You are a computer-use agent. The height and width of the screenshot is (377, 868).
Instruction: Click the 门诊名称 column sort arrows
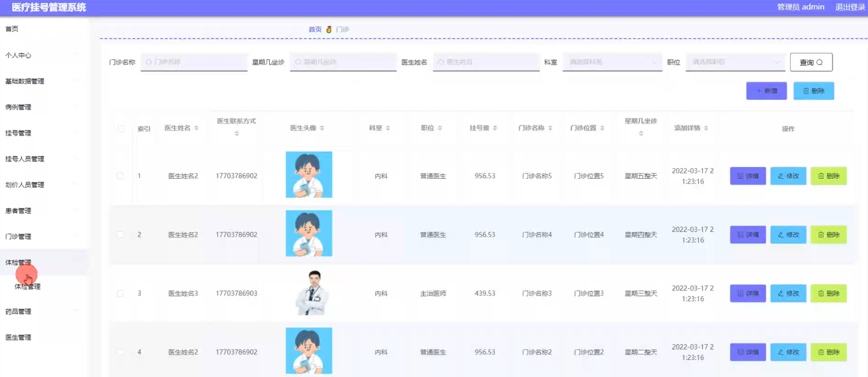550,128
